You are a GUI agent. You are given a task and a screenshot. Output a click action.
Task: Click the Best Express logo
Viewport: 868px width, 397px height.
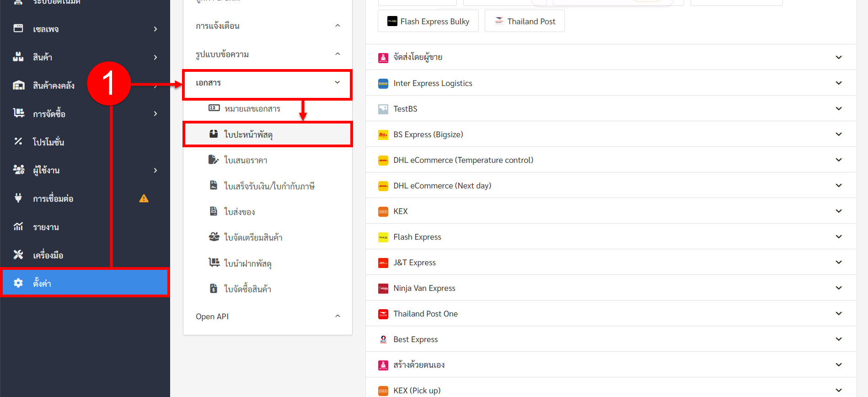(383, 339)
